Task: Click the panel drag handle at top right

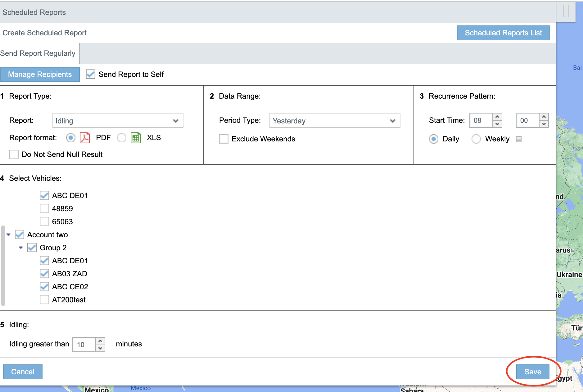Action: (x=566, y=11)
